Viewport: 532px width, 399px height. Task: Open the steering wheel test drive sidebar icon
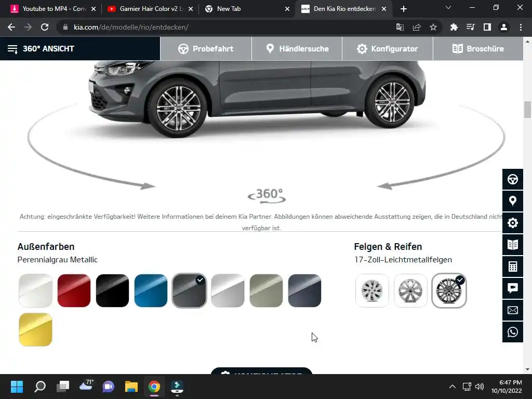click(512, 179)
